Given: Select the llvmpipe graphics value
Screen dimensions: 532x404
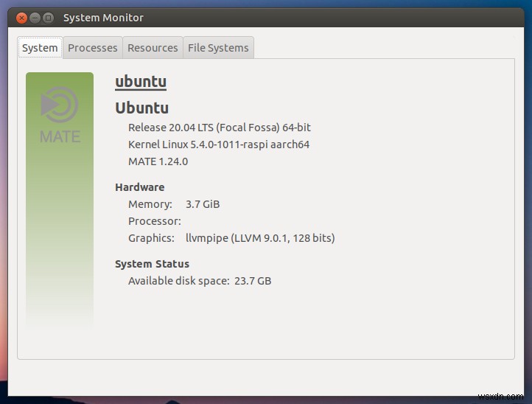Looking at the screenshot, I should coord(260,238).
